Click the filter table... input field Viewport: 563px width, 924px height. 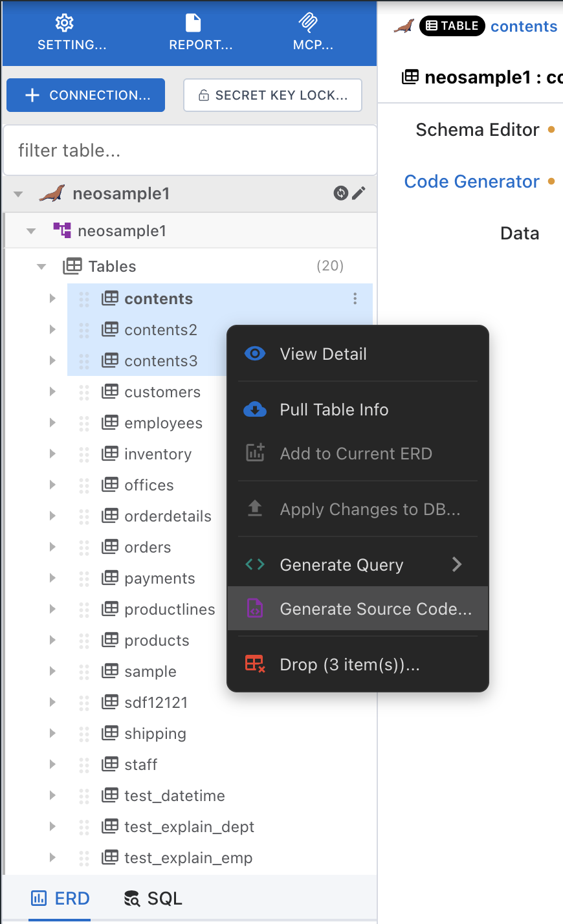(190, 150)
